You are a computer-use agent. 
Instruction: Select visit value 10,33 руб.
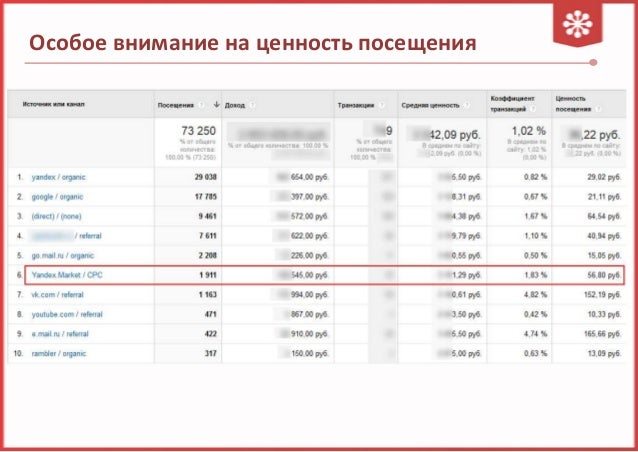[604, 314]
